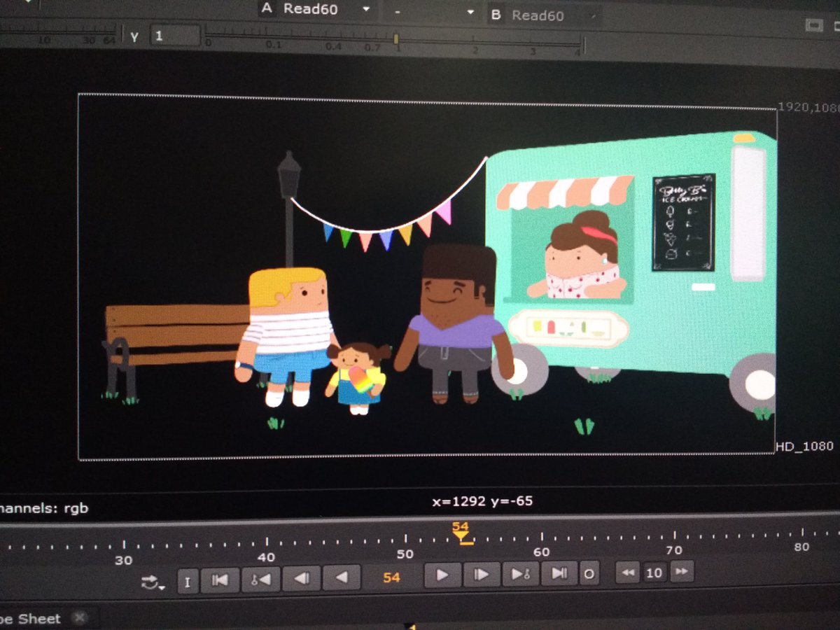Click the current frame field showing 54
The image size is (840, 630).
(392, 577)
